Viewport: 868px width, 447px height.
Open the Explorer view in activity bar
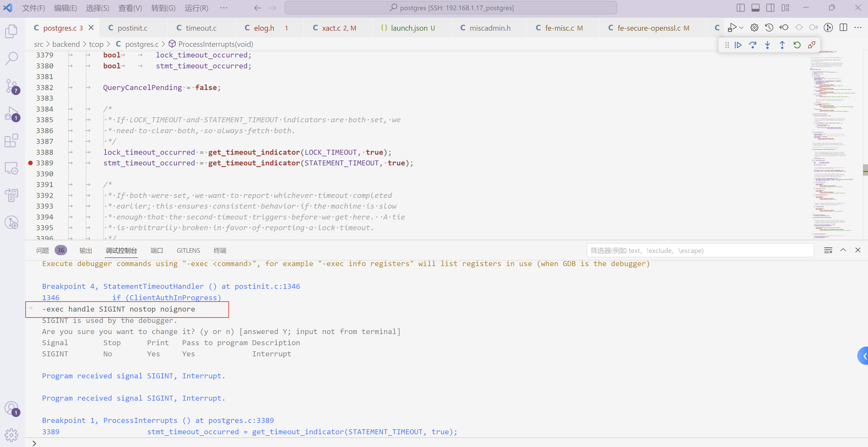tap(11, 31)
